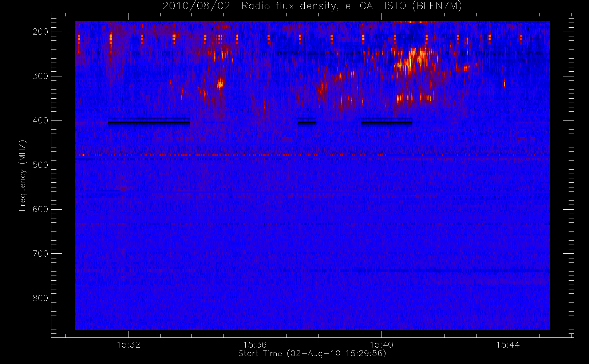589x364 pixels.
Task: Click the 'Start Time (02-Aug-10 15:29:56)' label
Action: 312,353
